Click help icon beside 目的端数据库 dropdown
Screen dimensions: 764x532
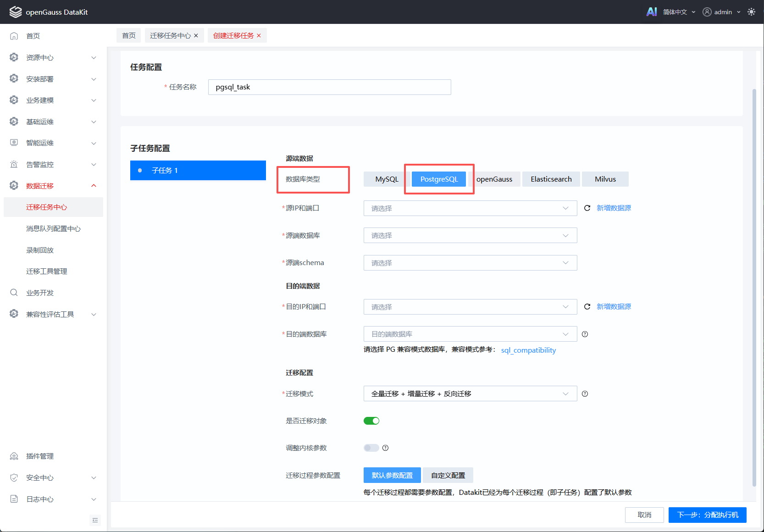[585, 334]
